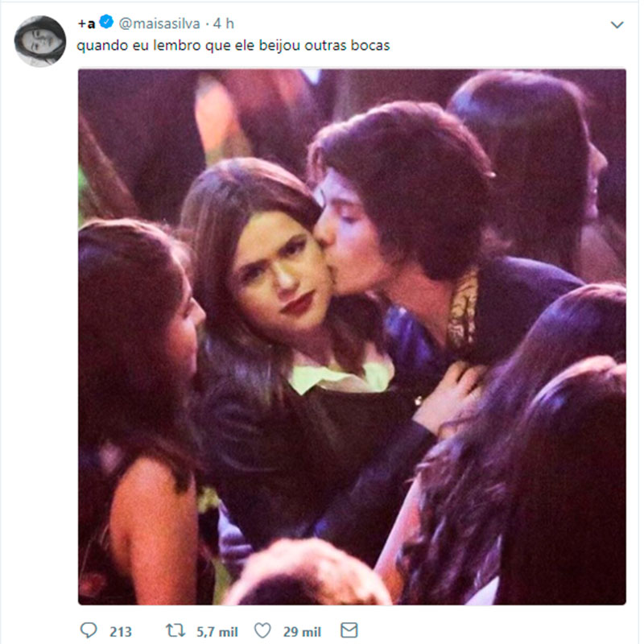Click the word "bocas" in the tweet
Viewport: 644px width, 644px height.
pos(372,45)
